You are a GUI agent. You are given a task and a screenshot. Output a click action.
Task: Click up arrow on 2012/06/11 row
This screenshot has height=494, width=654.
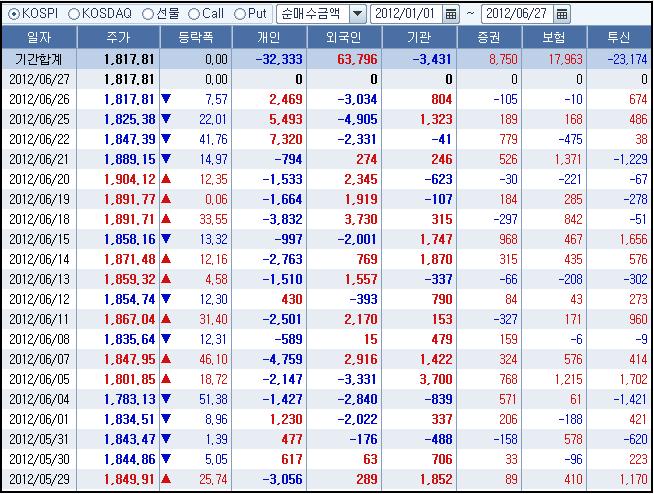point(166,319)
